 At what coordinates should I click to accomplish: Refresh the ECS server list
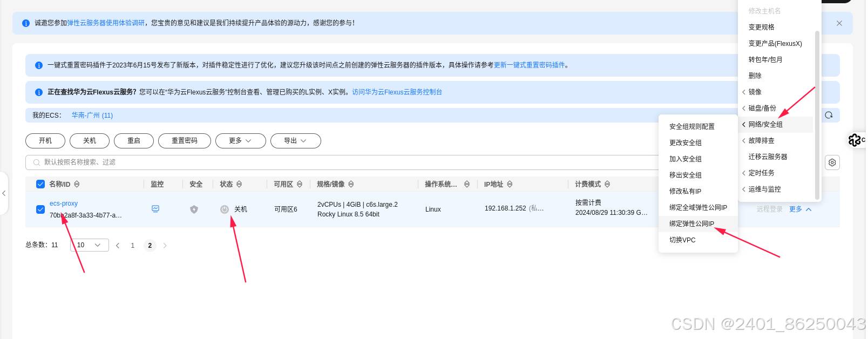click(x=829, y=115)
